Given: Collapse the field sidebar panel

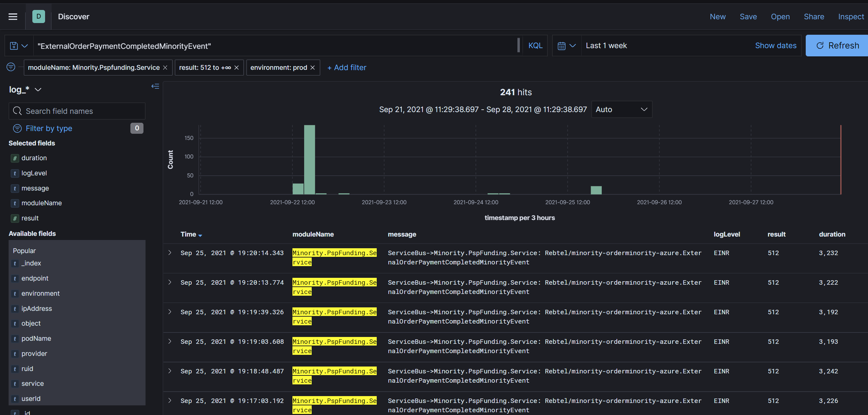Looking at the screenshot, I should click(x=155, y=86).
